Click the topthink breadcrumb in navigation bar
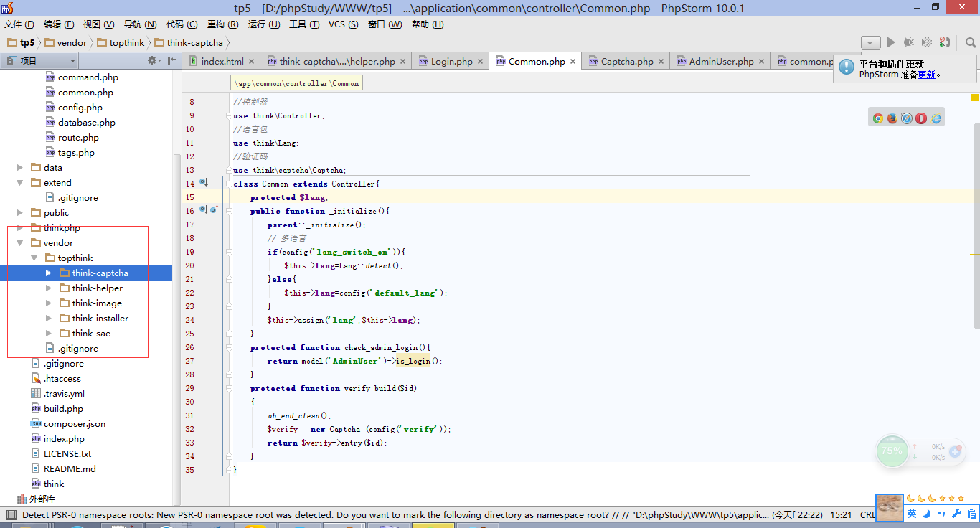The width and height of the screenshot is (980, 528). tap(126, 43)
